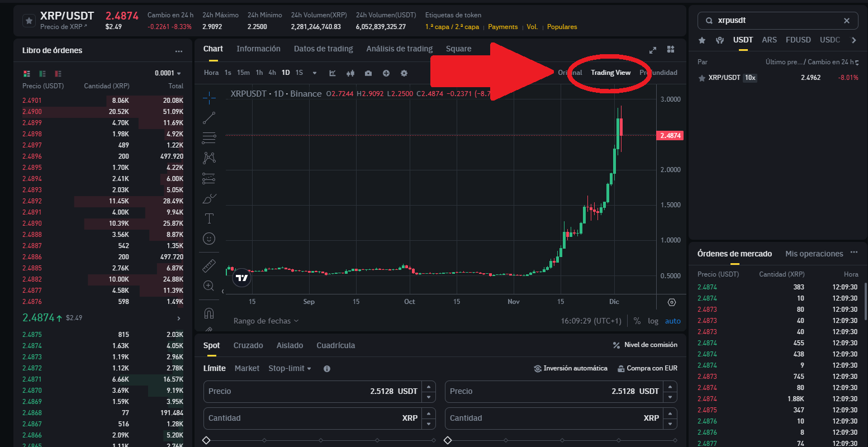Open the Square tab
Viewport: 868px width, 447px height.
coord(459,49)
